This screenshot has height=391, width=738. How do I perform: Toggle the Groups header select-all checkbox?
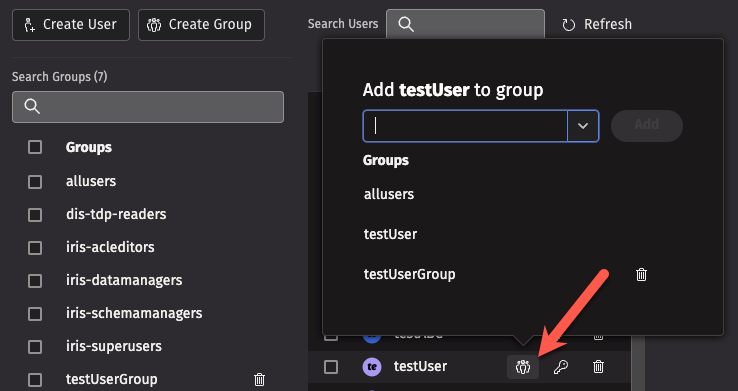pos(35,147)
